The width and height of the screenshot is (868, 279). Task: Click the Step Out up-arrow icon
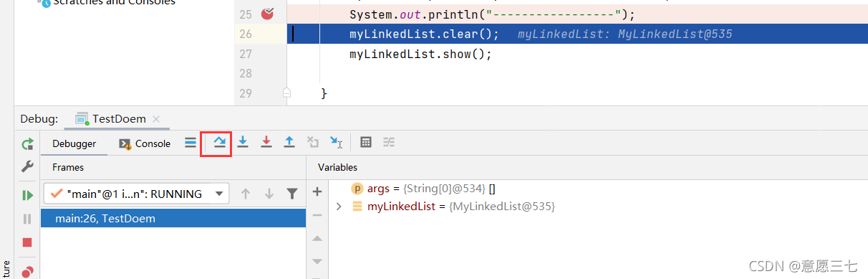[289, 143]
